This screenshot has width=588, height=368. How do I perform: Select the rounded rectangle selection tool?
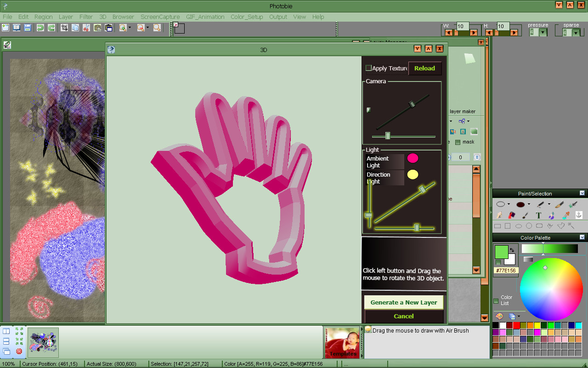click(x=539, y=226)
